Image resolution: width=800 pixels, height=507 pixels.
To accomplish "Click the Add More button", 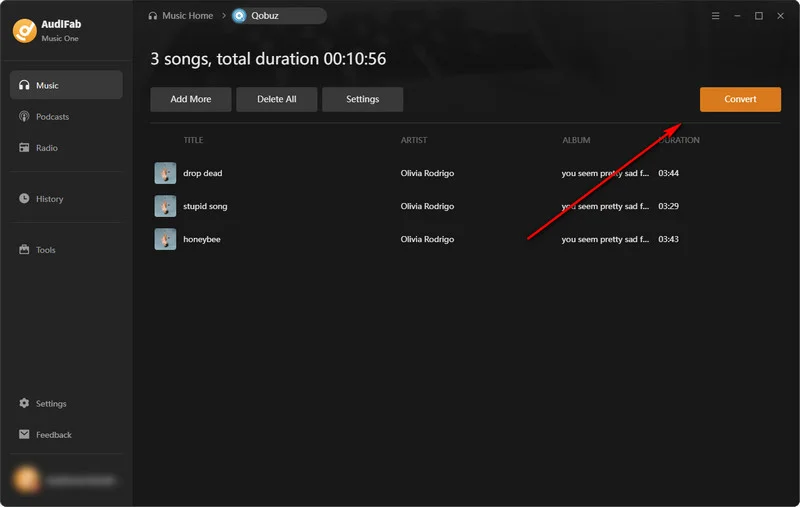I will 191,99.
